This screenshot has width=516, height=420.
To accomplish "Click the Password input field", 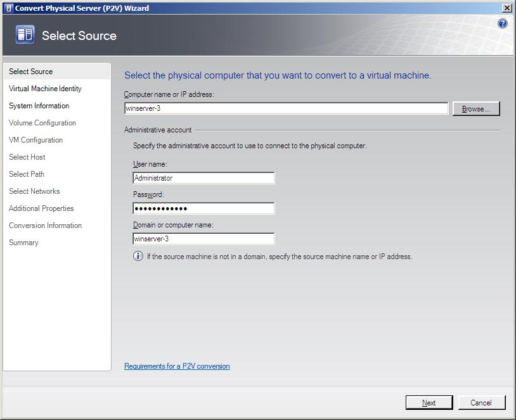I will [203, 208].
